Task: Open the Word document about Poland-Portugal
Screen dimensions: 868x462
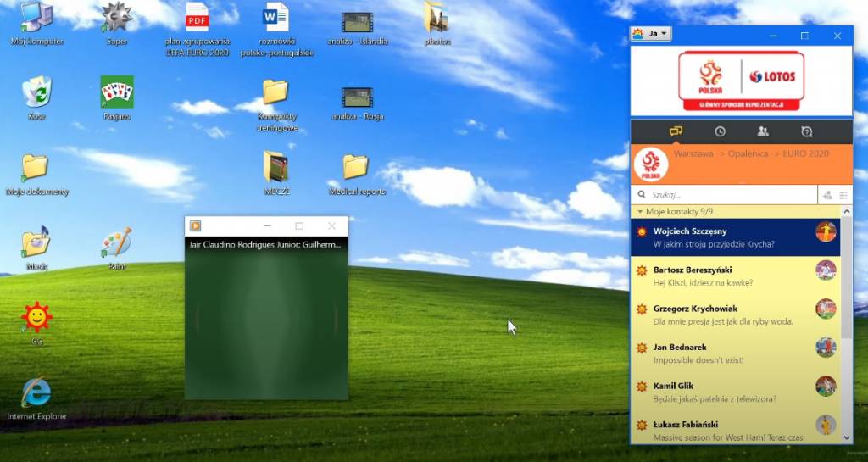Action: (275, 18)
